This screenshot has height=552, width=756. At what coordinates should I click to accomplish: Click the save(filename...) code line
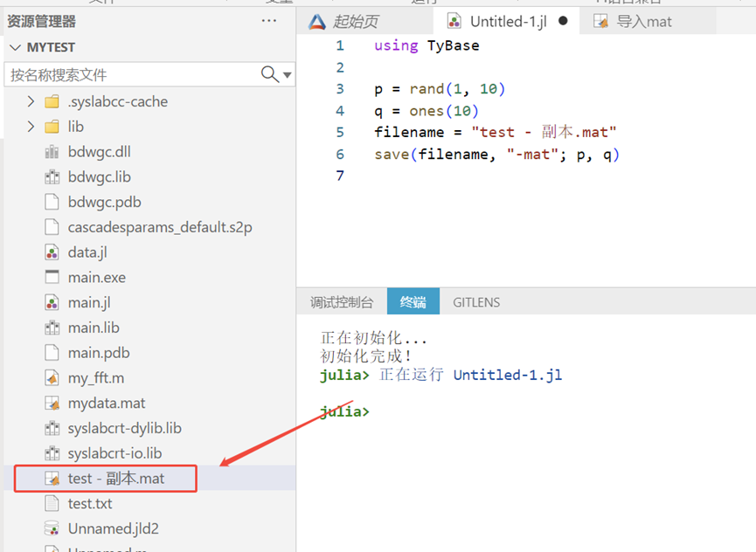496,154
